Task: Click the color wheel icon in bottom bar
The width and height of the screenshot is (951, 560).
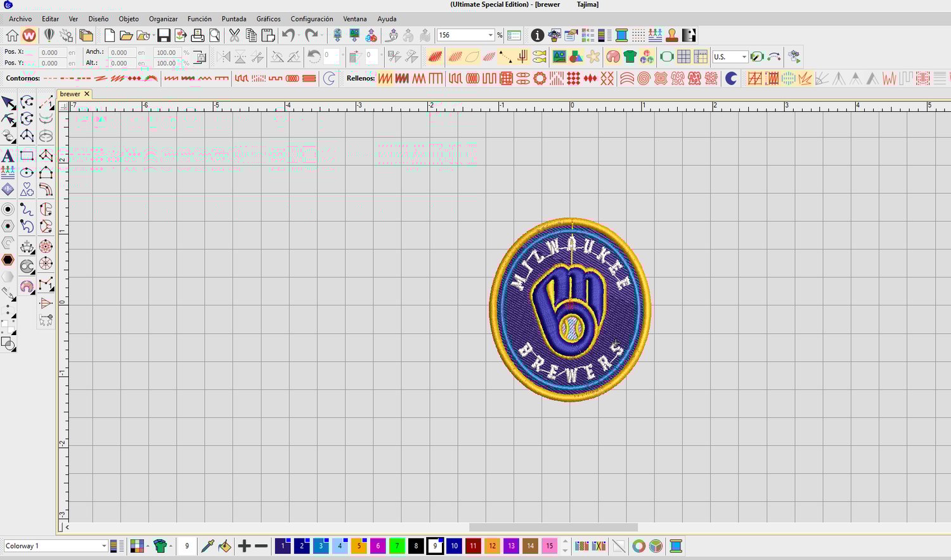Action: coord(638,546)
